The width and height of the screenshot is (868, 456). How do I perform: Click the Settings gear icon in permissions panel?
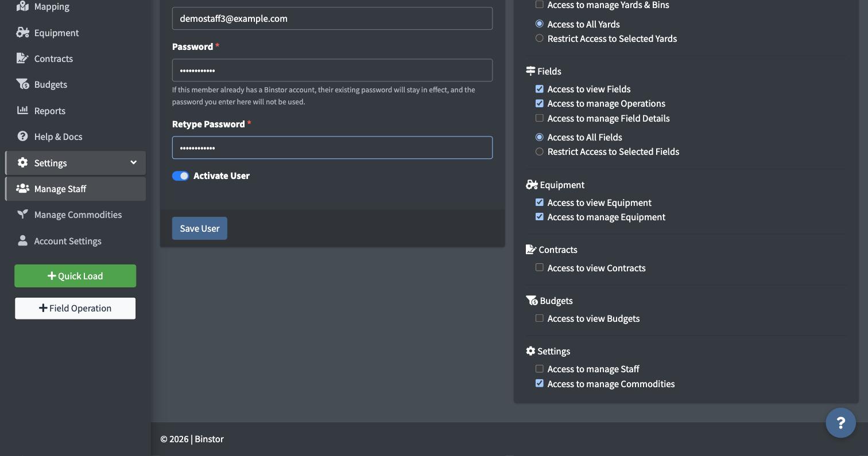[530, 351]
